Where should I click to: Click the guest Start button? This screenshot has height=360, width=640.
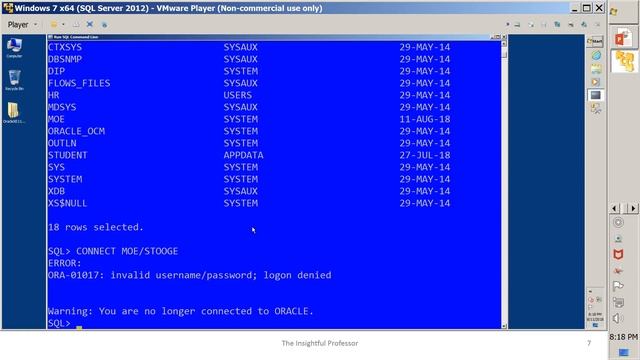(x=595, y=41)
